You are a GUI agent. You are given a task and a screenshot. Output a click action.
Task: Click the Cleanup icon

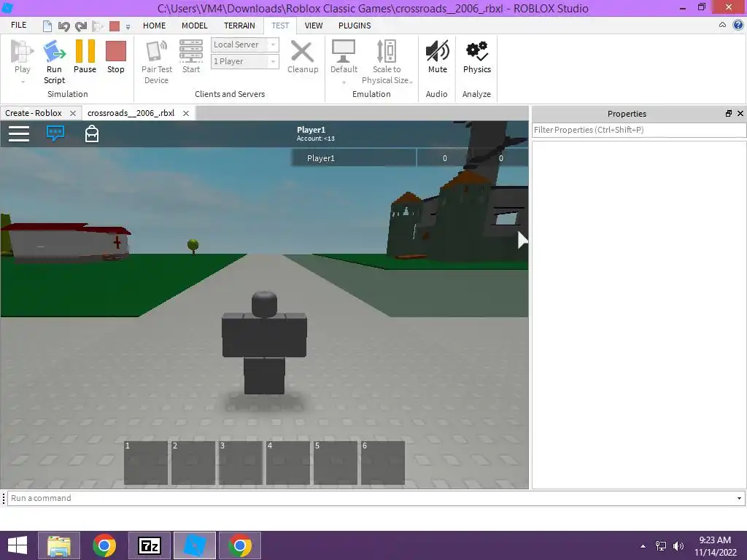(x=302, y=52)
